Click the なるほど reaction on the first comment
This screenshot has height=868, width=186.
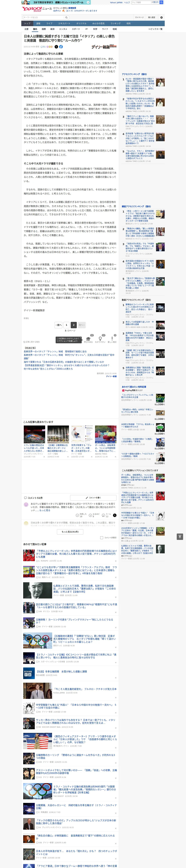click(x=94, y=515)
